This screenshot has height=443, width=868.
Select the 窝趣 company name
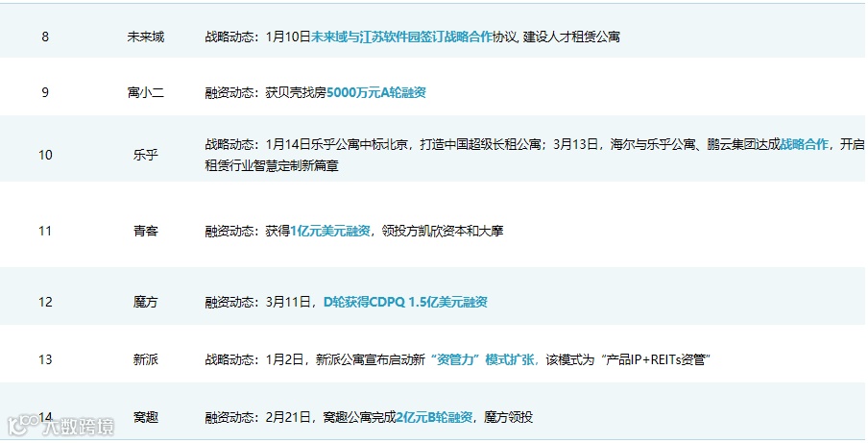click(x=146, y=417)
